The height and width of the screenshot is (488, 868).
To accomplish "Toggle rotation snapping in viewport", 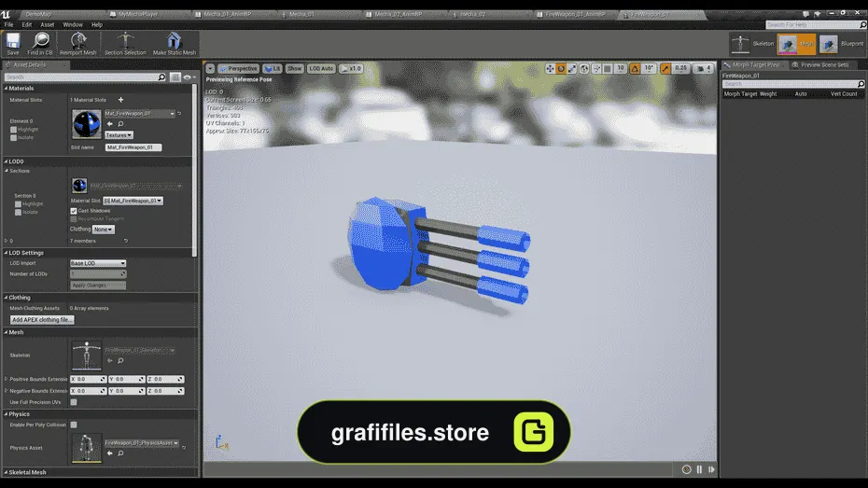I will [x=635, y=69].
